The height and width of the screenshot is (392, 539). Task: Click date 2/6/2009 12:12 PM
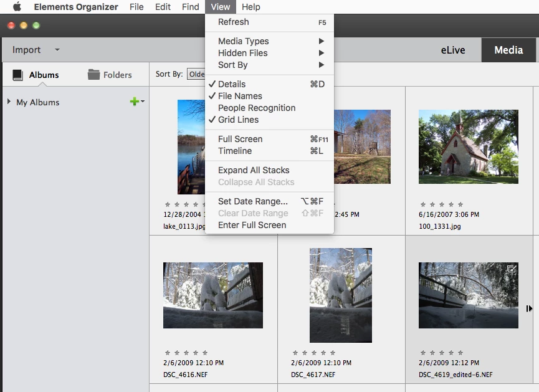coord(449,363)
